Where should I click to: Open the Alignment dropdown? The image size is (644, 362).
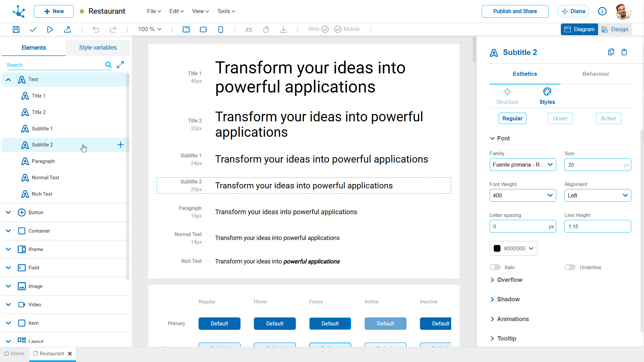tap(598, 195)
